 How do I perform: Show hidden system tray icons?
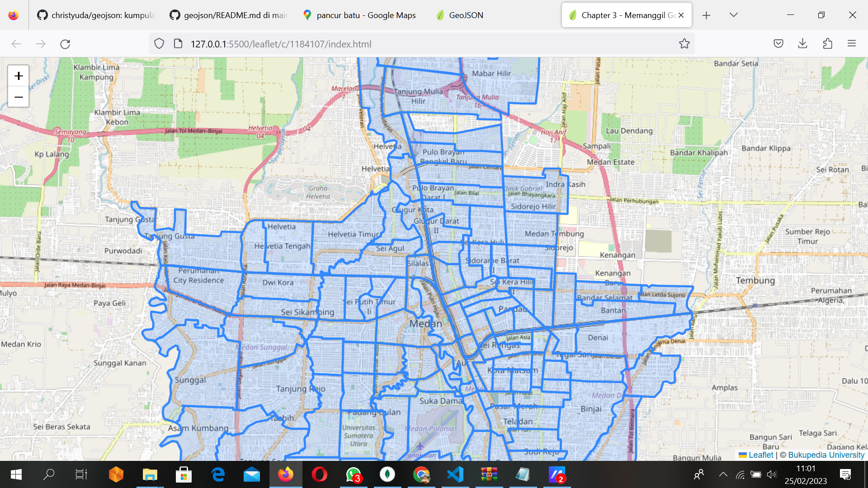(x=723, y=474)
